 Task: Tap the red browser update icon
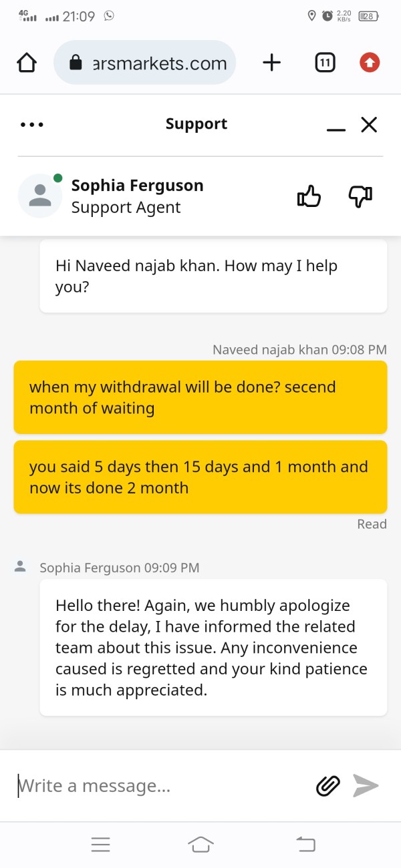[x=370, y=63]
